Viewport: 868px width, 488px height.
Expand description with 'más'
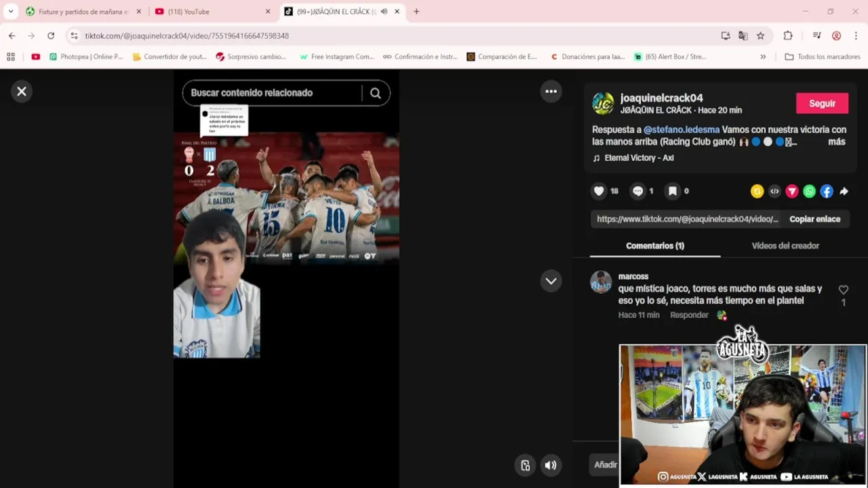pyautogui.click(x=836, y=142)
